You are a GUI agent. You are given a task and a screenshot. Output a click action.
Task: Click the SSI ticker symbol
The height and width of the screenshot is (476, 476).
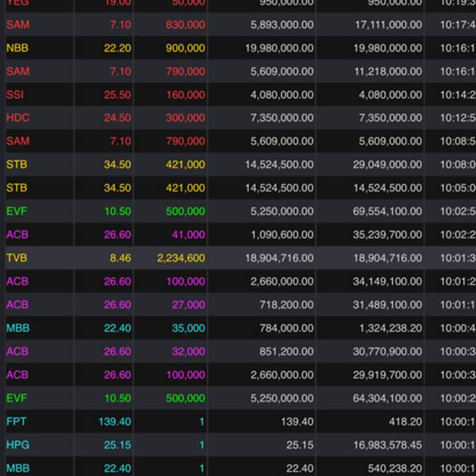[x=15, y=94]
